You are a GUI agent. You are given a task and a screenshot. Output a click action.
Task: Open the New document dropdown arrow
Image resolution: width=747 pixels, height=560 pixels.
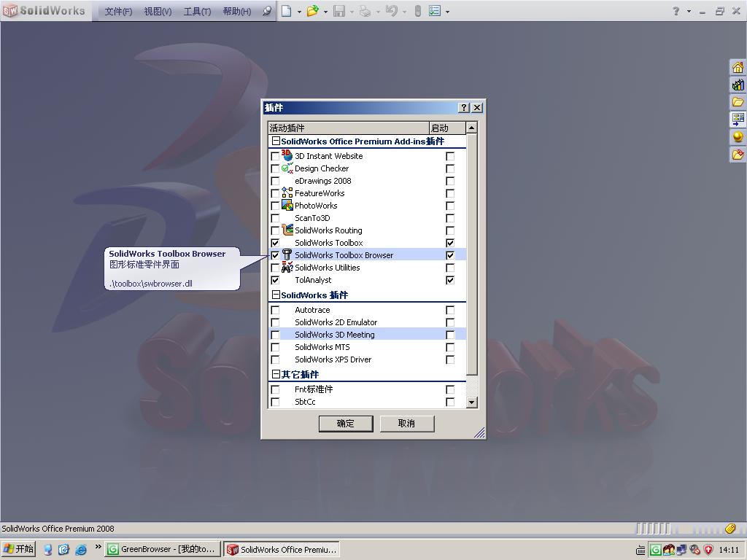(x=299, y=12)
